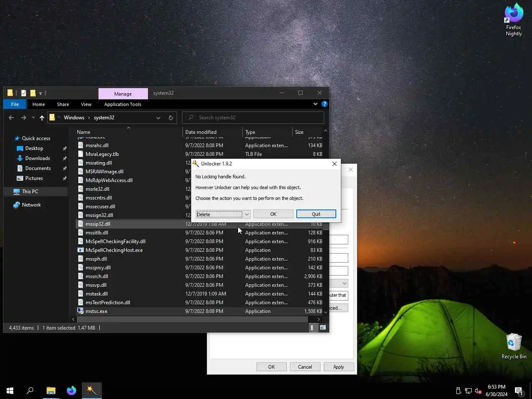Confirm with OK in Unlocker dialog

click(273, 214)
